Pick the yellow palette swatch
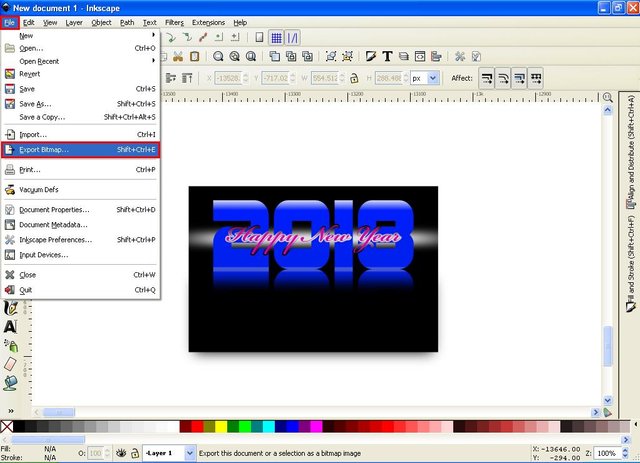 point(221,427)
